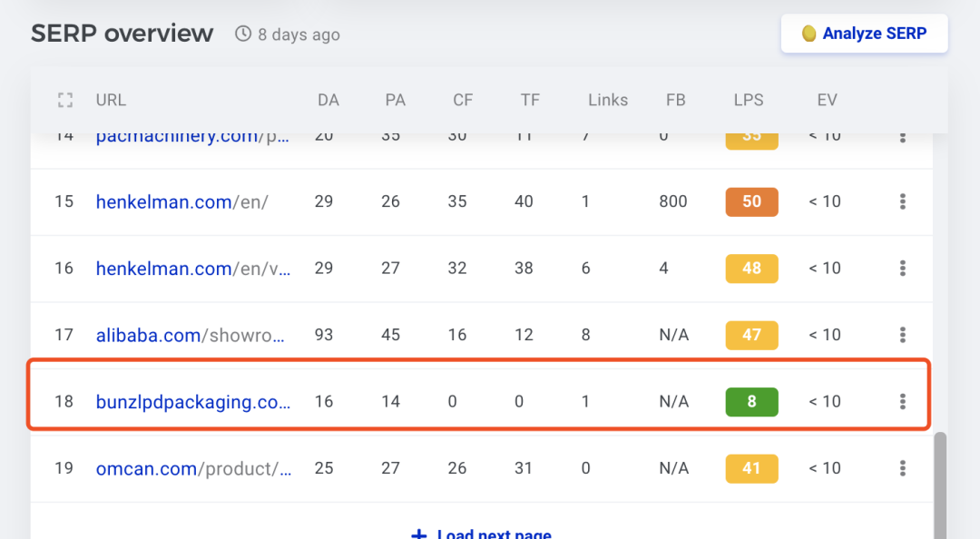The width and height of the screenshot is (980, 539).
Task: Click the orange LPS badge showing 50
Action: 752,201
